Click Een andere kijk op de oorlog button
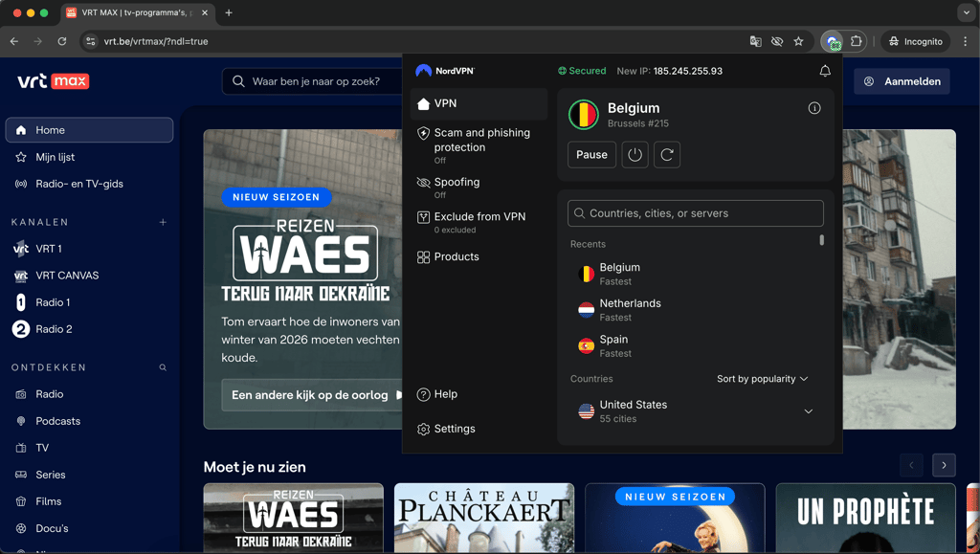The height and width of the screenshot is (554, 980). click(x=312, y=395)
